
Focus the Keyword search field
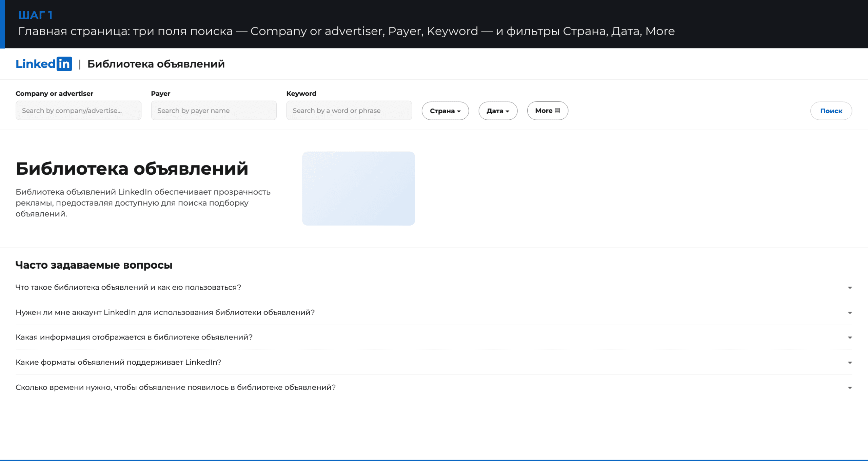349,110
